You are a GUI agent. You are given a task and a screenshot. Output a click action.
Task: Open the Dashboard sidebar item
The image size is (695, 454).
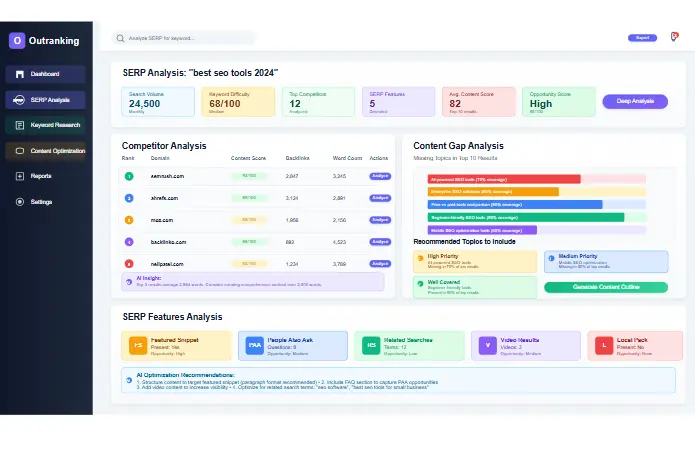pos(45,74)
